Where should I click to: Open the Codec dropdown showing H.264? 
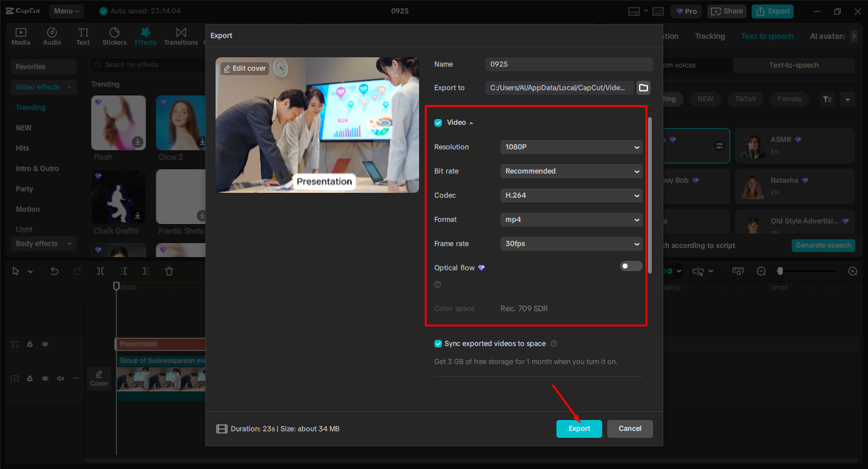[570, 195]
